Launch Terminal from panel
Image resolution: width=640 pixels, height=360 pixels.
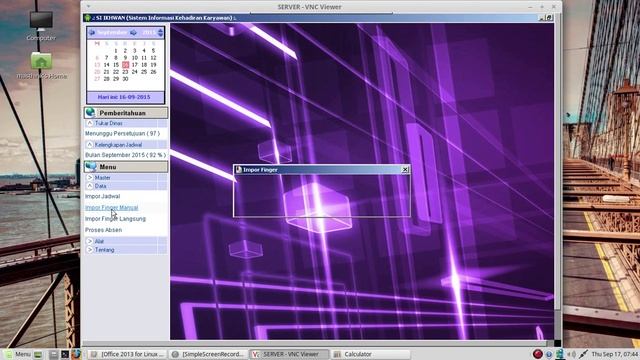click(x=64, y=354)
